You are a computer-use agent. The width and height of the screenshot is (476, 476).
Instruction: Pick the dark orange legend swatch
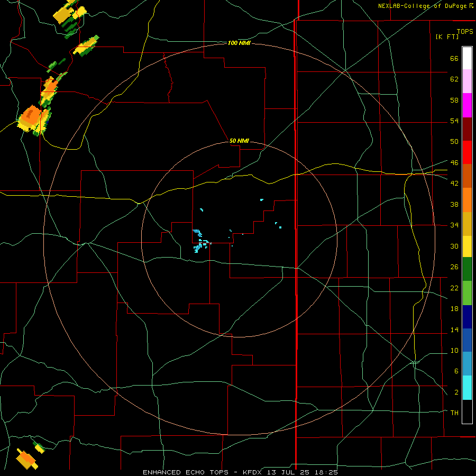(x=467, y=176)
